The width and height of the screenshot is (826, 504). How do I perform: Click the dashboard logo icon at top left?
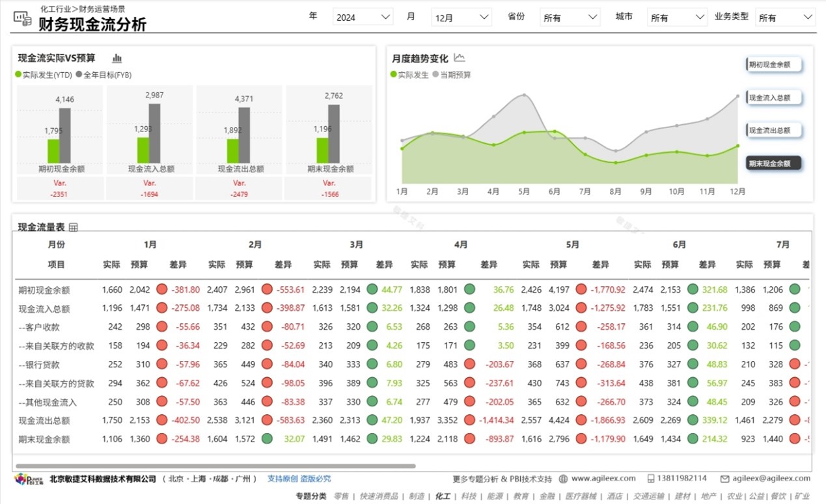pyautogui.click(x=22, y=19)
